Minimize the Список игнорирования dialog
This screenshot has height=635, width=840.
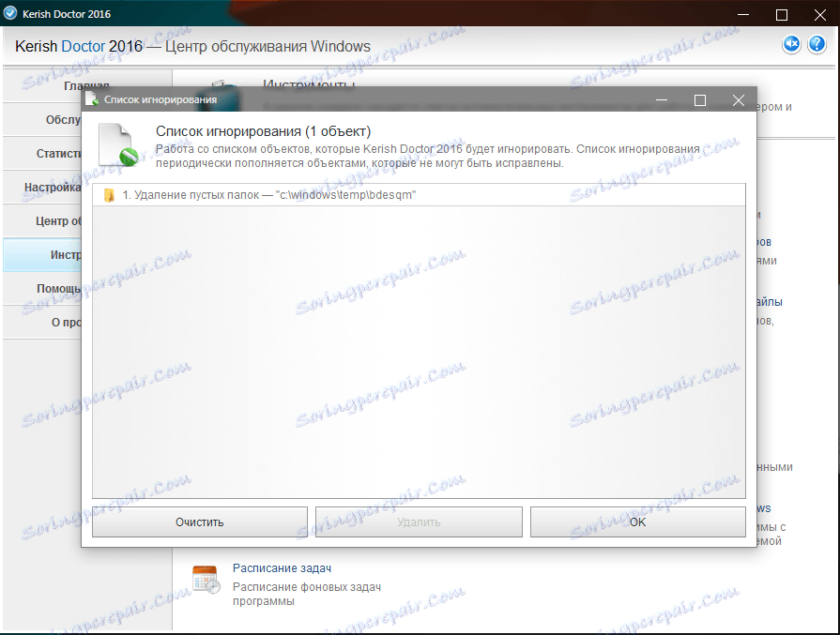pyautogui.click(x=662, y=100)
